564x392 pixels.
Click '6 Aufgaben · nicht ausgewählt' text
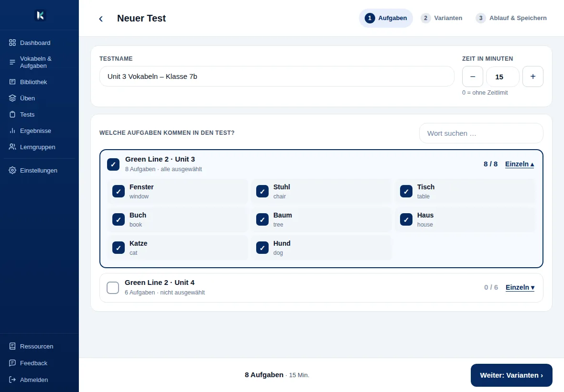pos(165,293)
